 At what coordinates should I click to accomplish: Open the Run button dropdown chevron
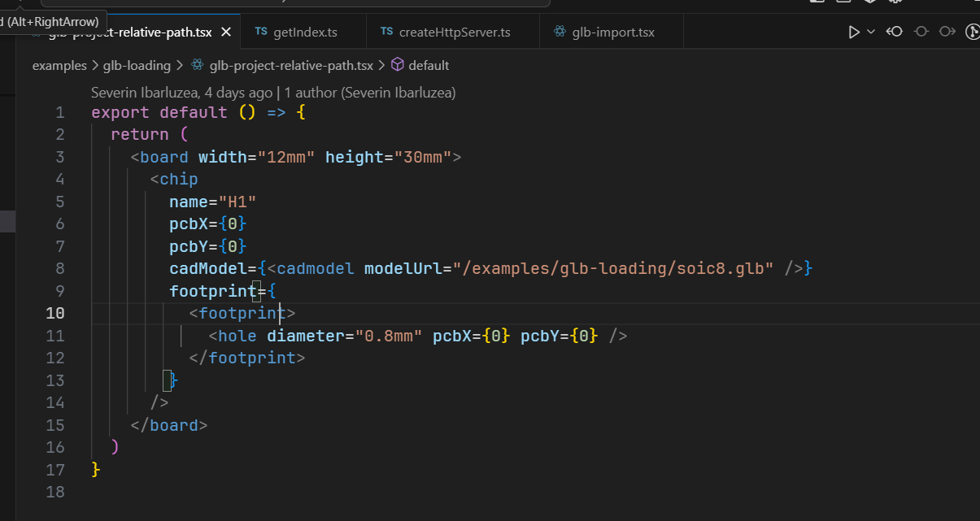(x=871, y=33)
